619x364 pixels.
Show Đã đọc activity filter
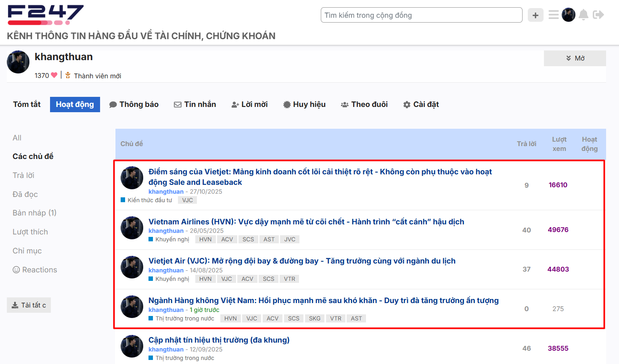coord(25,195)
